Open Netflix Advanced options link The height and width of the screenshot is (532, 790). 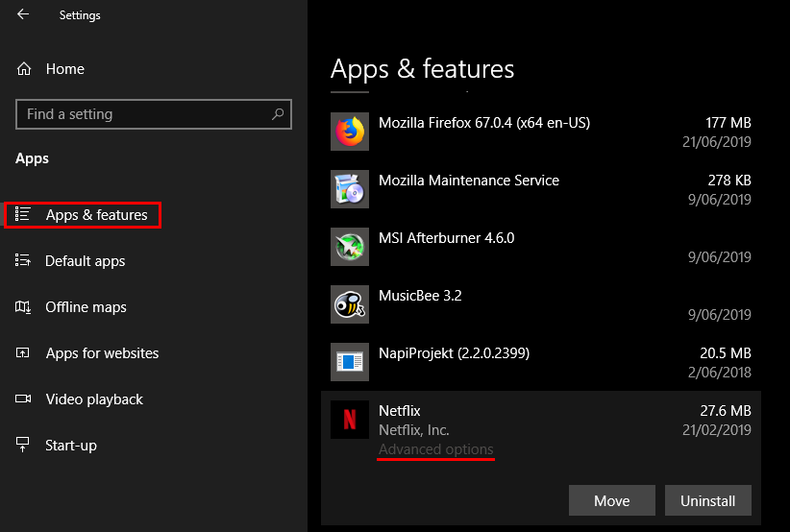tap(435, 449)
